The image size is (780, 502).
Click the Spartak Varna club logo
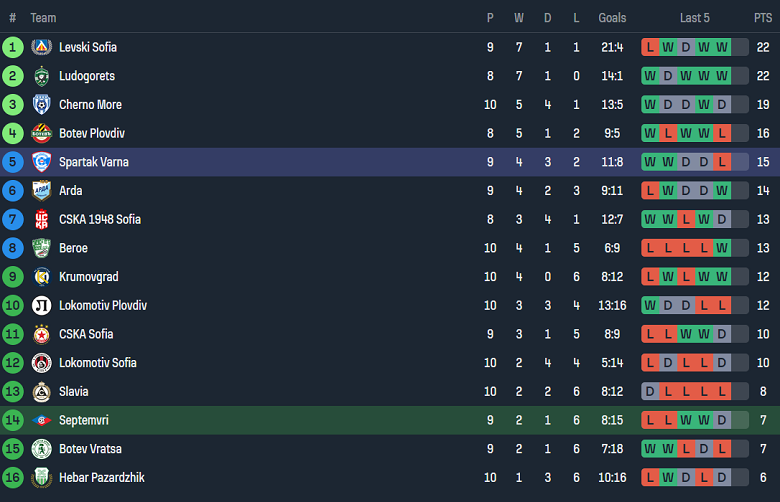[41, 162]
